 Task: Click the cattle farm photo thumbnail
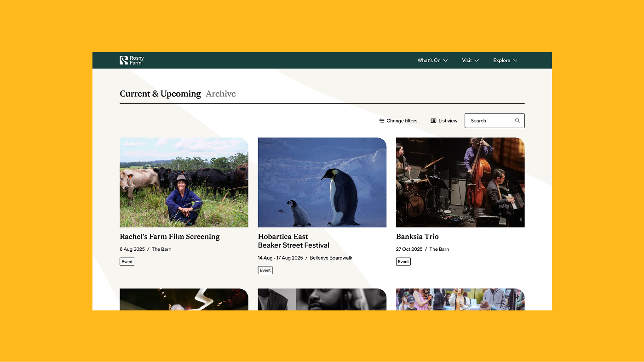[184, 182]
